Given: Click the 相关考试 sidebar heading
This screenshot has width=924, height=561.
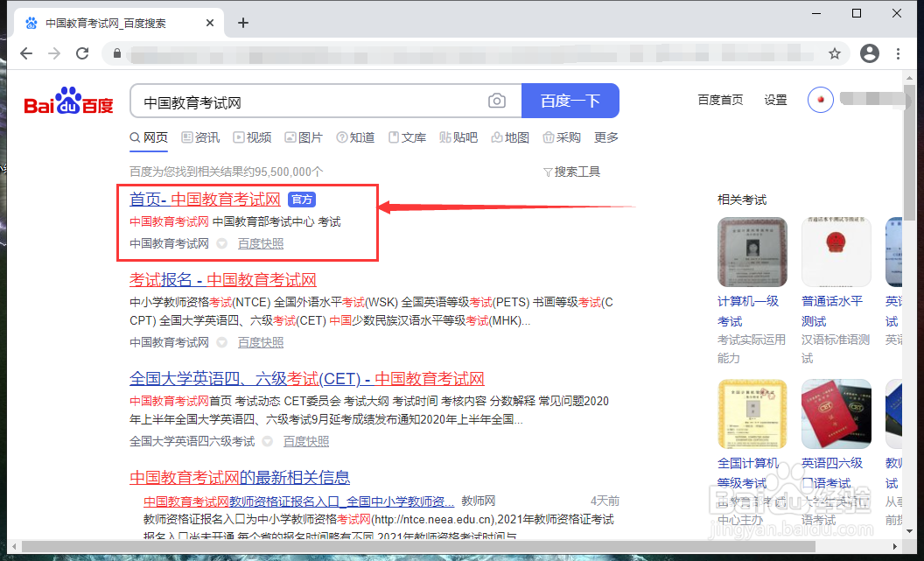Looking at the screenshot, I should click(x=742, y=200).
